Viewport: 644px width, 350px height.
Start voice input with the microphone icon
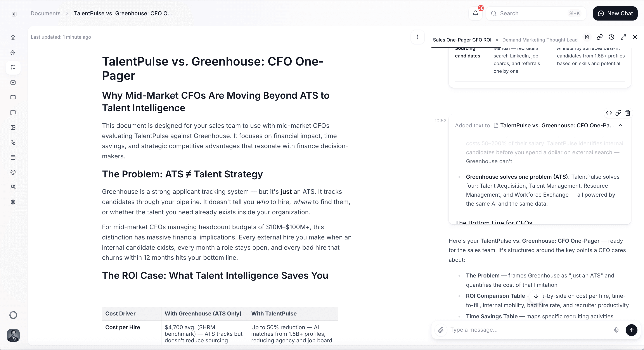pos(616,330)
